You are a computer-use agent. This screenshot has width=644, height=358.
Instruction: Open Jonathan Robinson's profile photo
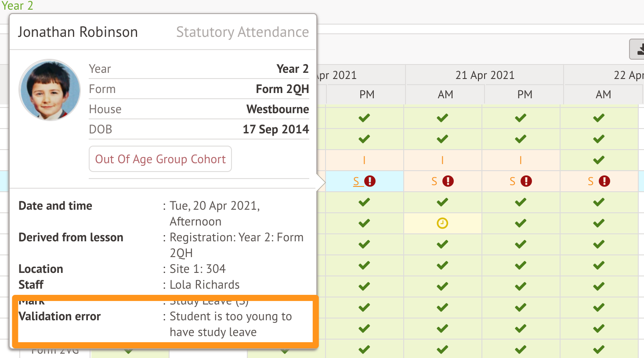pyautogui.click(x=50, y=90)
